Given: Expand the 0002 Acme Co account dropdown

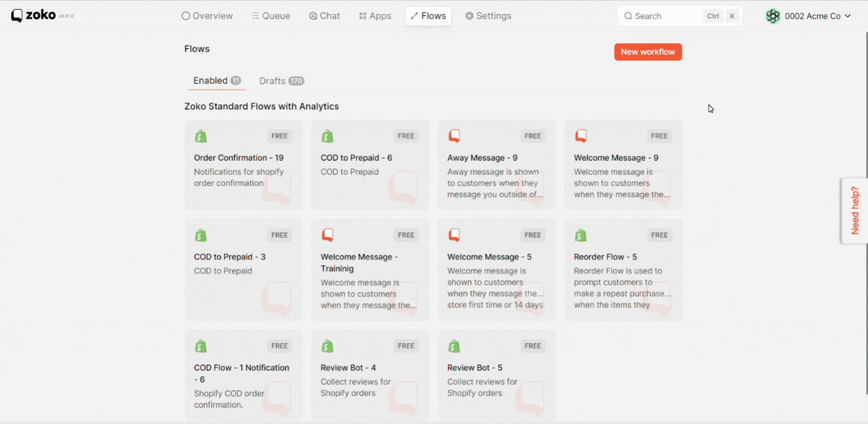Looking at the screenshot, I should 847,16.
